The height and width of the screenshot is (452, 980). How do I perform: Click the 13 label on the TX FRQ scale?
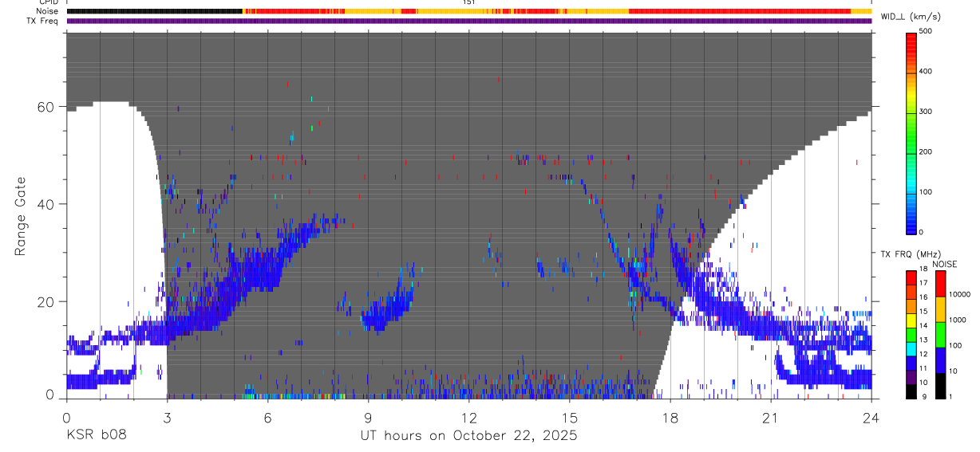coord(923,341)
